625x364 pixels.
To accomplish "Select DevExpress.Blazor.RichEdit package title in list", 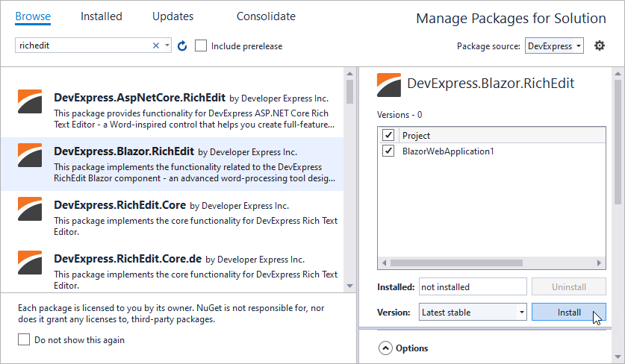I will click(124, 151).
